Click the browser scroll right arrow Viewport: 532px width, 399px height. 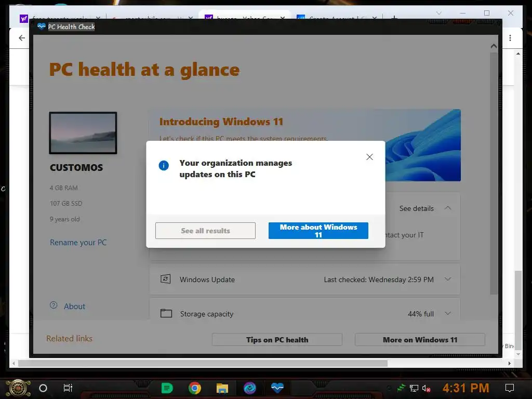[509, 363]
